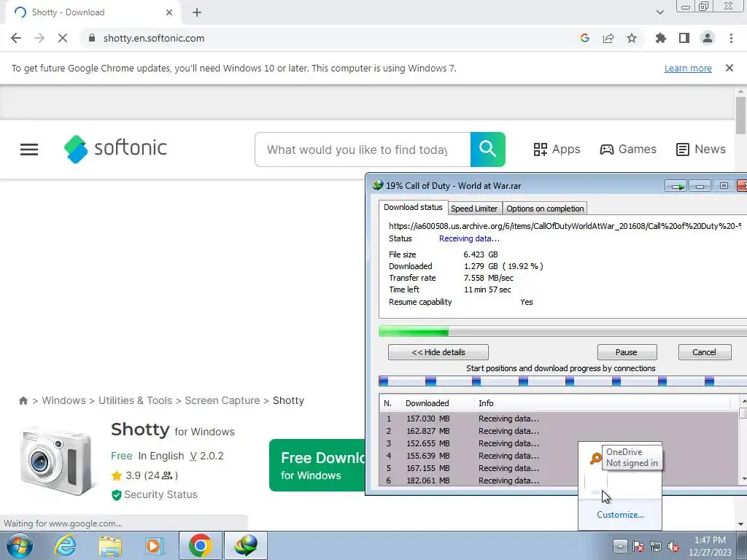Click the Info column header
Viewport: 747px width, 560px height.
click(x=603, y=402)
